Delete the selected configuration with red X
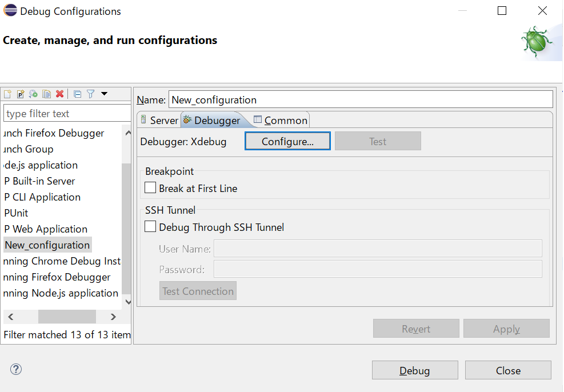 (59, 94)
